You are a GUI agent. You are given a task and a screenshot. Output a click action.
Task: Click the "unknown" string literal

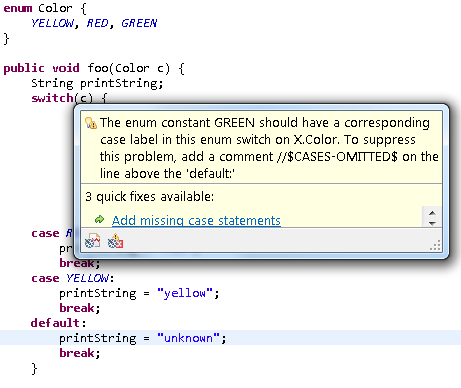click(188, 338)
